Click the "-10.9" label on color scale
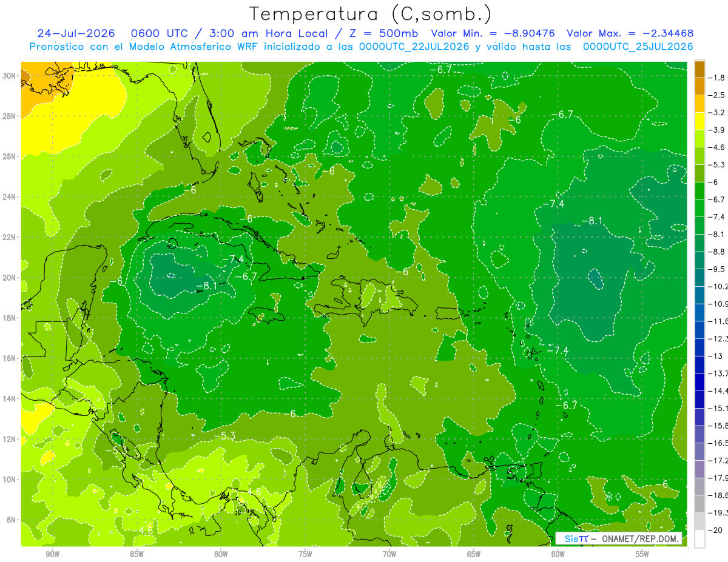The height and width of the screenshot is (562, 728). (720, 304)
